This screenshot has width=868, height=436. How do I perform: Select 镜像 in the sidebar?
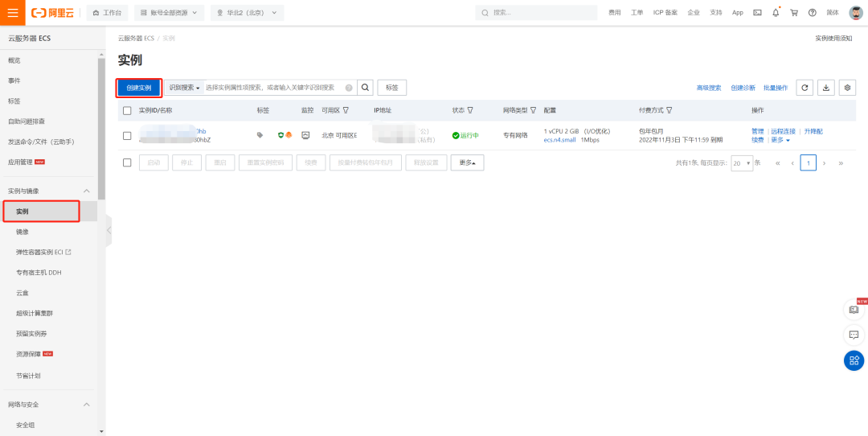23,232
